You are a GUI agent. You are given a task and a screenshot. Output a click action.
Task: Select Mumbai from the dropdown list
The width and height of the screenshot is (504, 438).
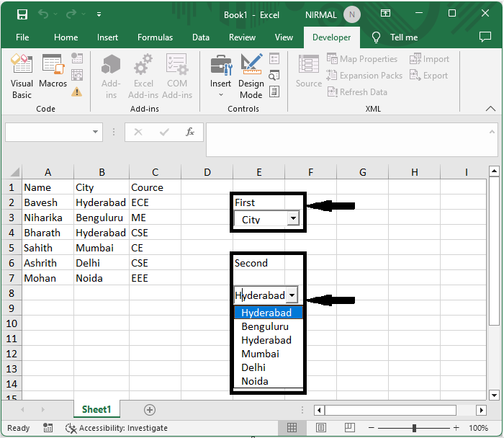[x=260, y=354]
